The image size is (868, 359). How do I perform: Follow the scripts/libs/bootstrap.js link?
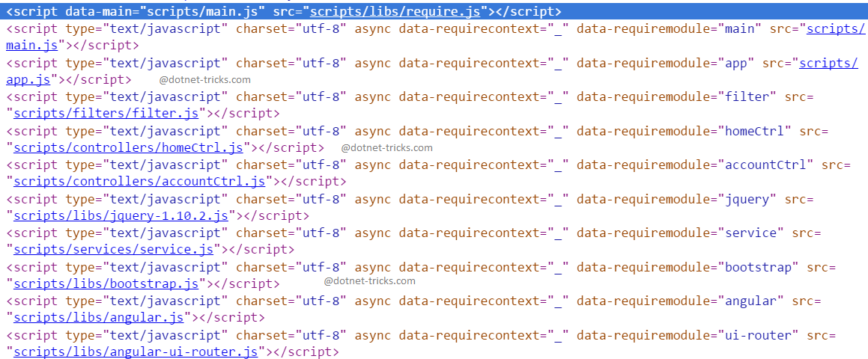click(x=106, y=284)
